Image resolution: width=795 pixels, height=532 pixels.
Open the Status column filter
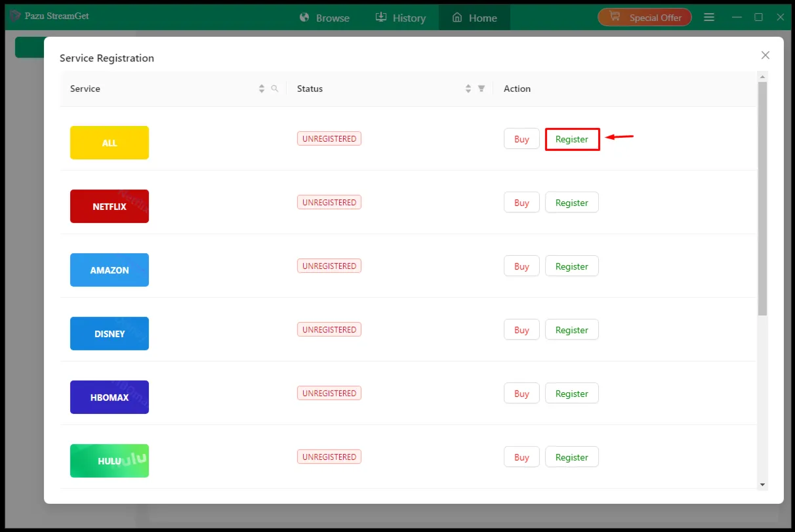pos(481,89)
